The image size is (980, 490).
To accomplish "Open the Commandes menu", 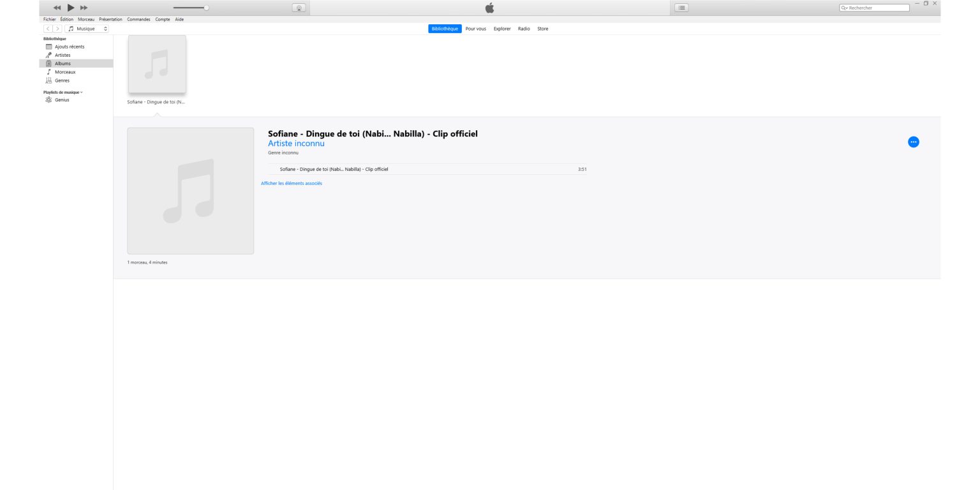I will (x=138, y=19).
